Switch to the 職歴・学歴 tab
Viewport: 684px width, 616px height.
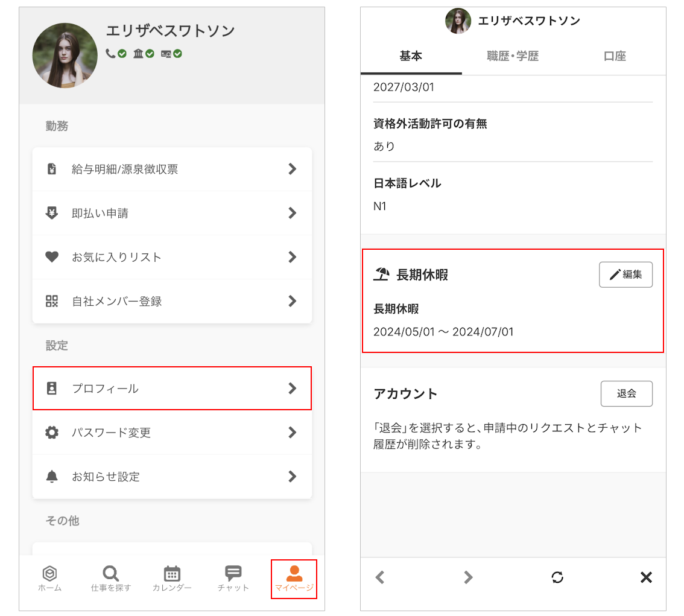pyautogui.click(x=513, y=56)
